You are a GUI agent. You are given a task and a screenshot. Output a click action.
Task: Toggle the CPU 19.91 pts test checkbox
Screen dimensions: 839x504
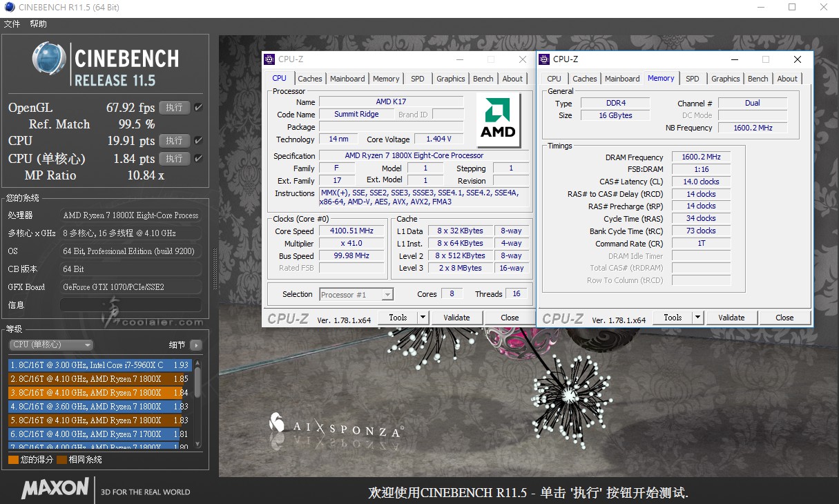198,140
